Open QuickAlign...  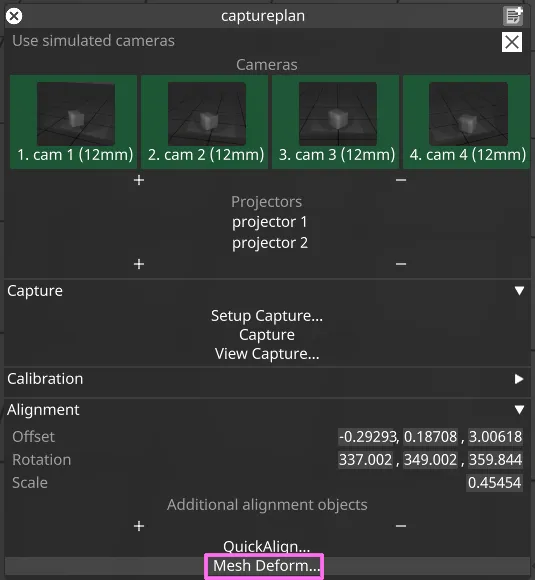tap(267, 547)
